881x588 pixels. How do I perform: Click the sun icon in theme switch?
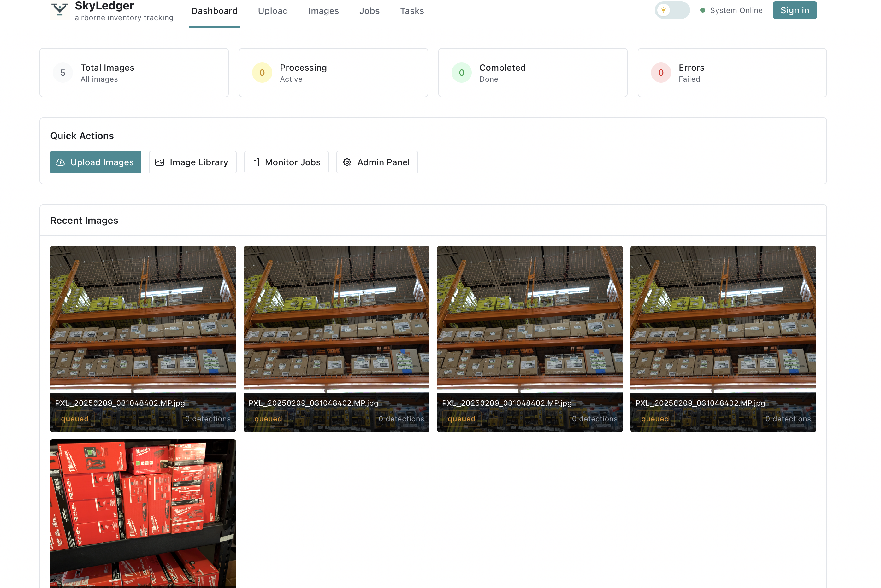click(x=664, y=10)
